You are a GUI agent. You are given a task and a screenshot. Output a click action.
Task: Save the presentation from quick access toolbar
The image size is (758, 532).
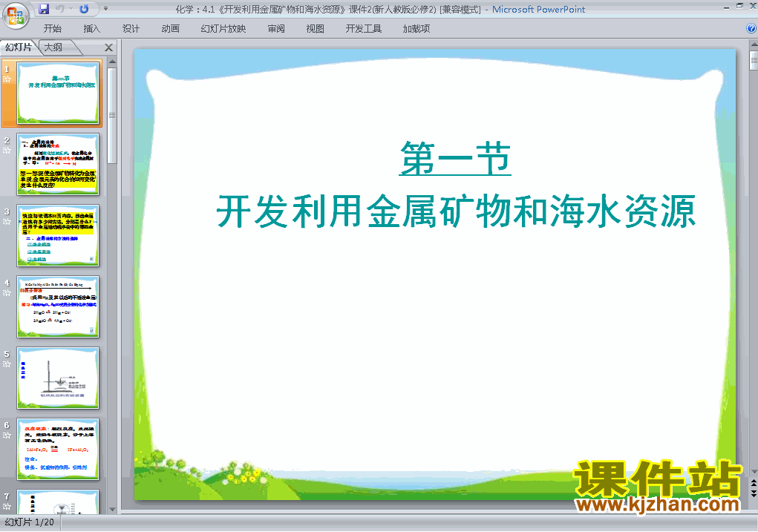(44, 9)
